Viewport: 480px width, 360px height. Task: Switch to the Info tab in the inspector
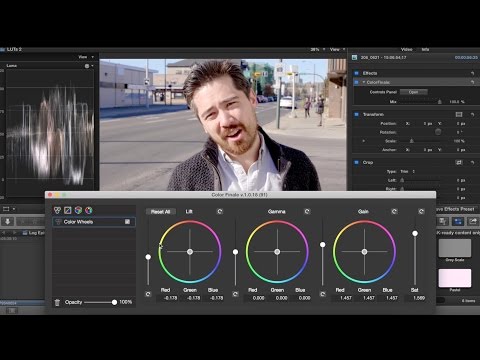click(425, 49)
